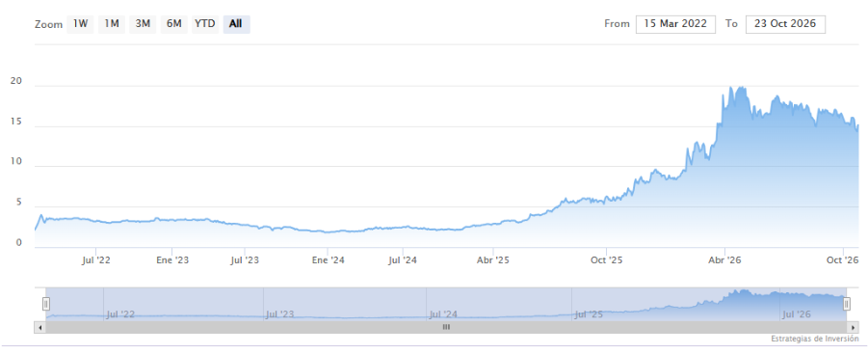Click the navigator left range handle
868x354 pixels.
46,304
